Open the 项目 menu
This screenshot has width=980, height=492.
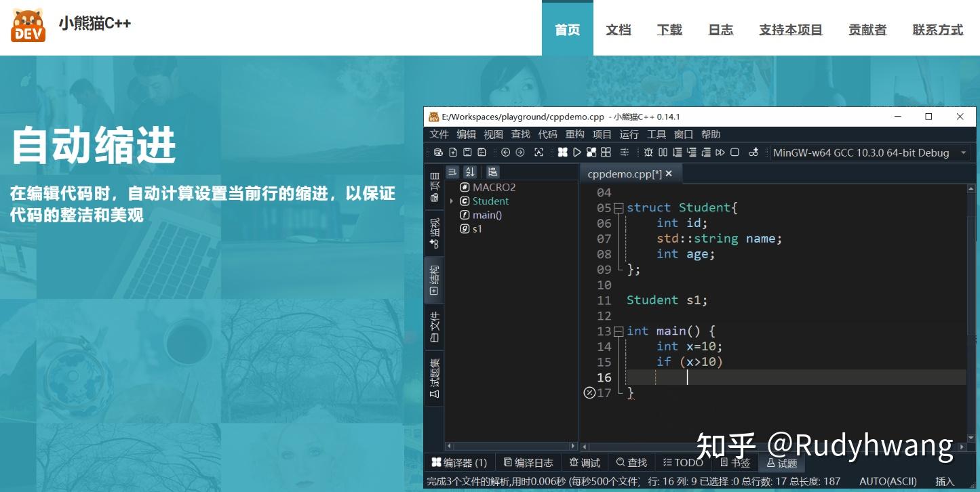click(x=602, y=134)
